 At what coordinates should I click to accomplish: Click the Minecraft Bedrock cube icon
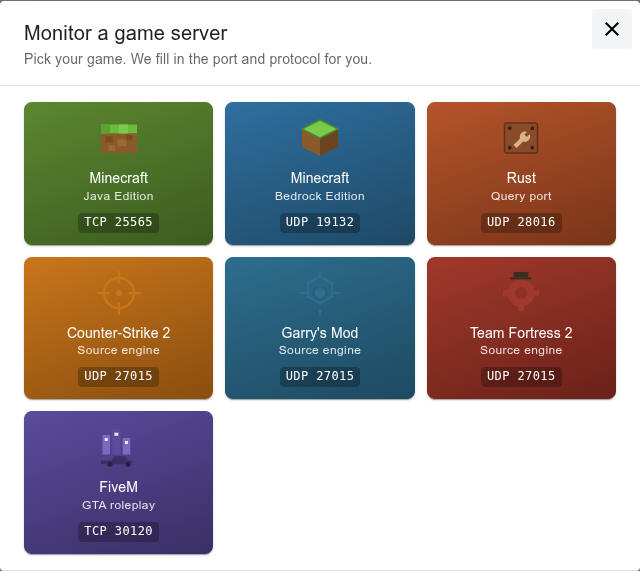(320, 138)
